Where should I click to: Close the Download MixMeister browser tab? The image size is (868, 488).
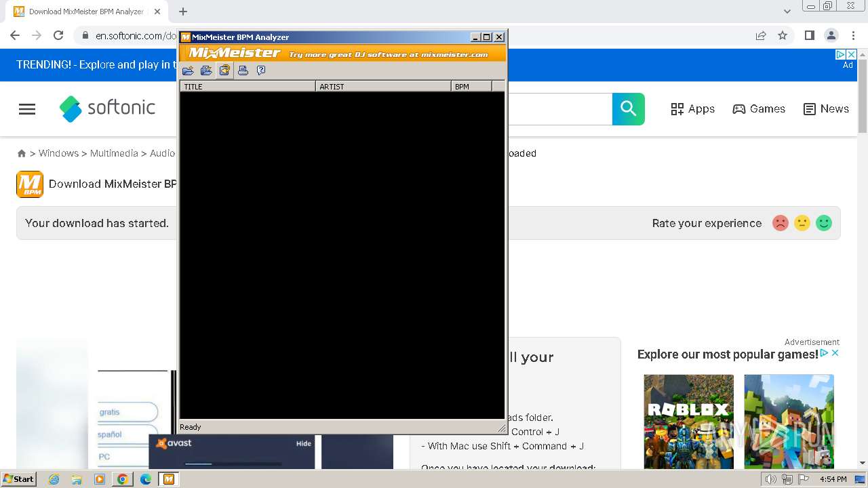point(157,12)
